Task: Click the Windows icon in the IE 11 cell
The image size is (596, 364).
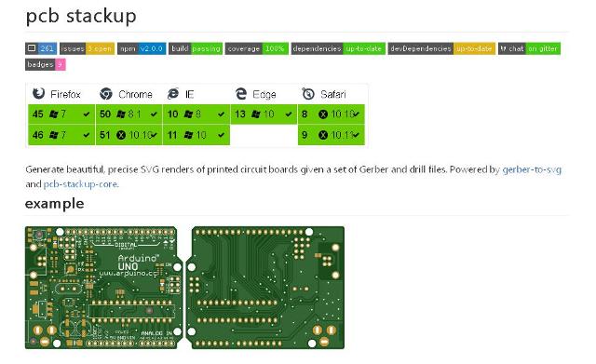Action: tap(188, 135)
